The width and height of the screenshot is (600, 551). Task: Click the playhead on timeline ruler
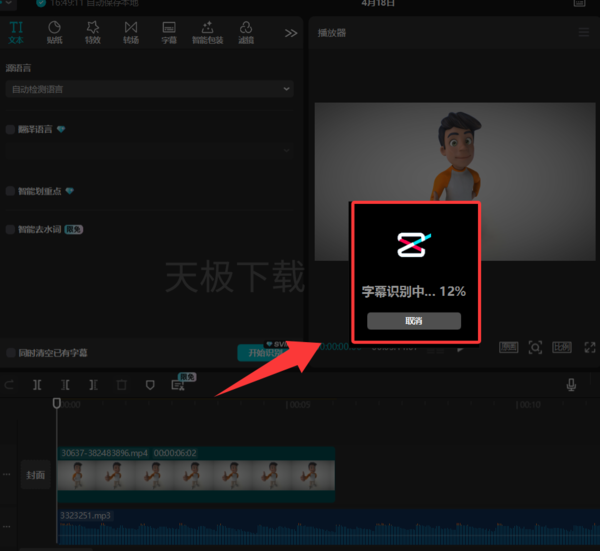click(x=57, y=403)
